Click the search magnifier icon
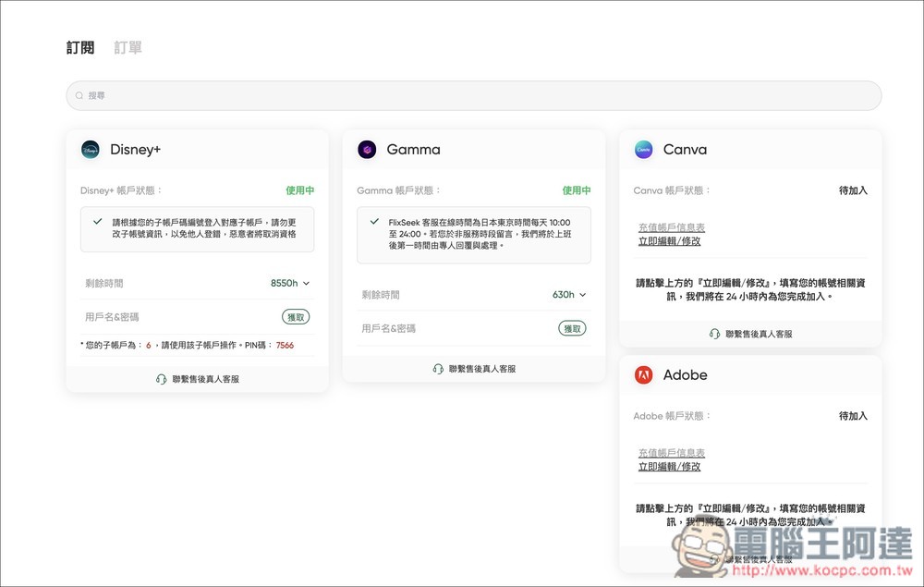 [79, 94]
